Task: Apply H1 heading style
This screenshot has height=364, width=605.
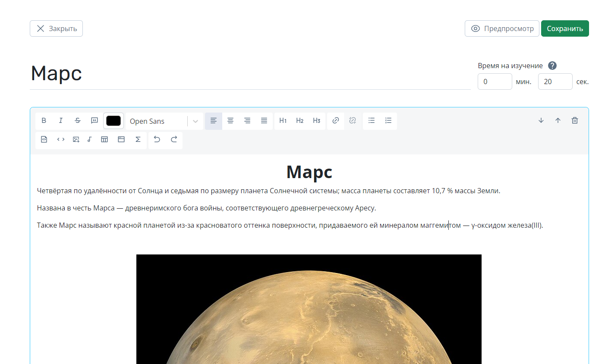Action: [283, 121]
